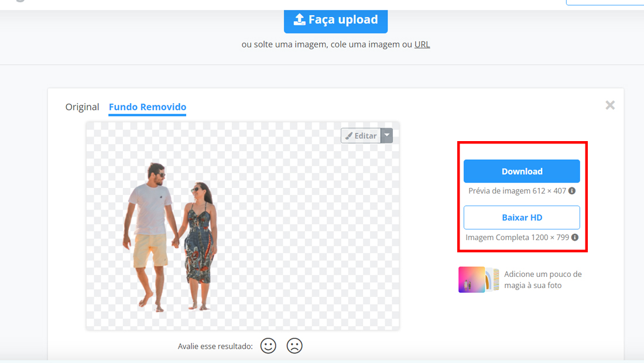644x363 pixels.
Task: Click the Faça upload button
Action: point(335,20)
